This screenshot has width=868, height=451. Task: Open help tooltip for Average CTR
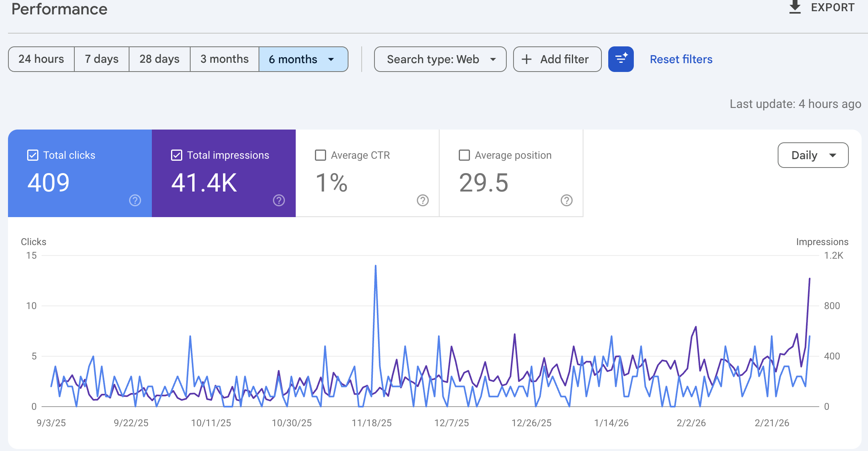click(422, 201)
